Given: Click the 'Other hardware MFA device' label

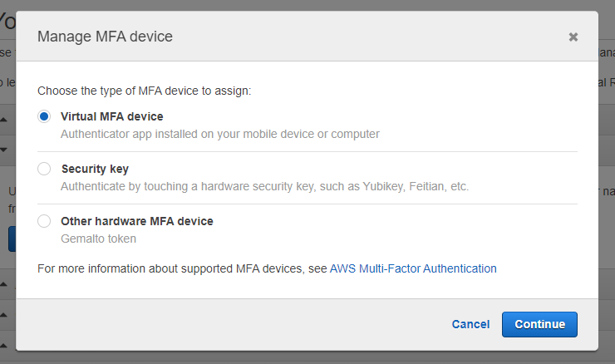Looking at the screenshot, I should [136, 221].
